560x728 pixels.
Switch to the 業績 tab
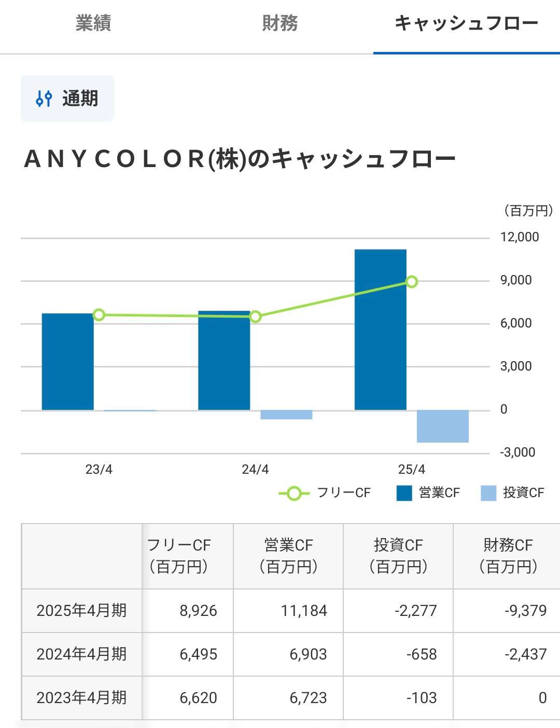click(x=93, y=24)
